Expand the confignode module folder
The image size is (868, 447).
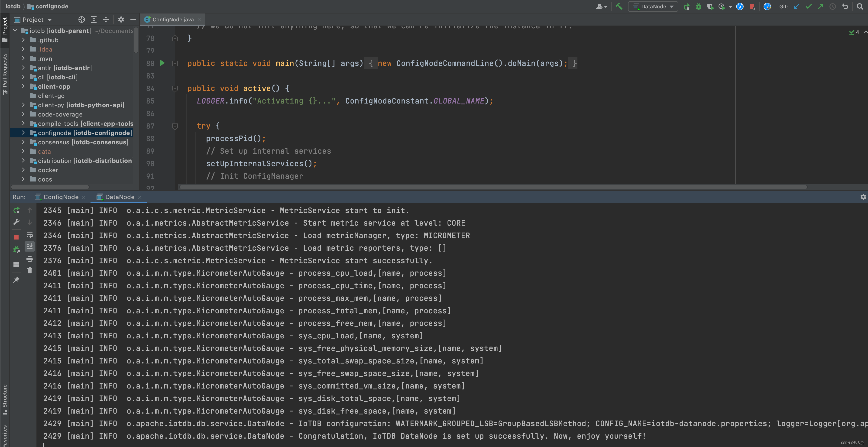coord(23,133)
